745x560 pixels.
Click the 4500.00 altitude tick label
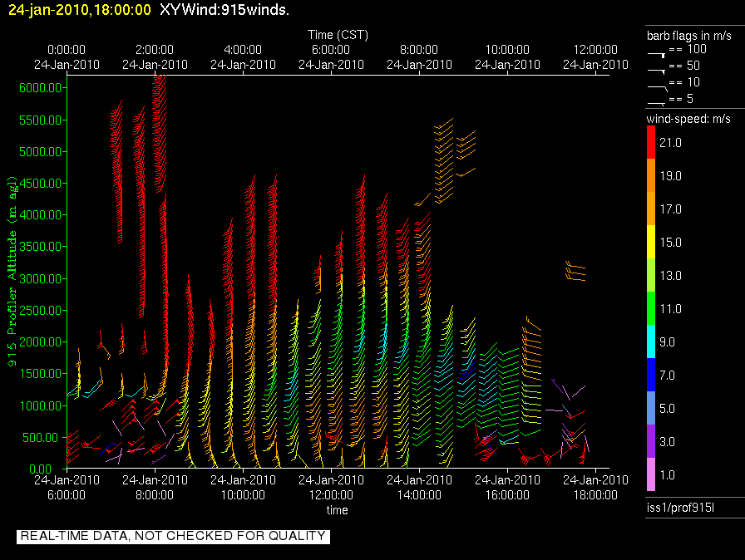[x=41, y=183]
